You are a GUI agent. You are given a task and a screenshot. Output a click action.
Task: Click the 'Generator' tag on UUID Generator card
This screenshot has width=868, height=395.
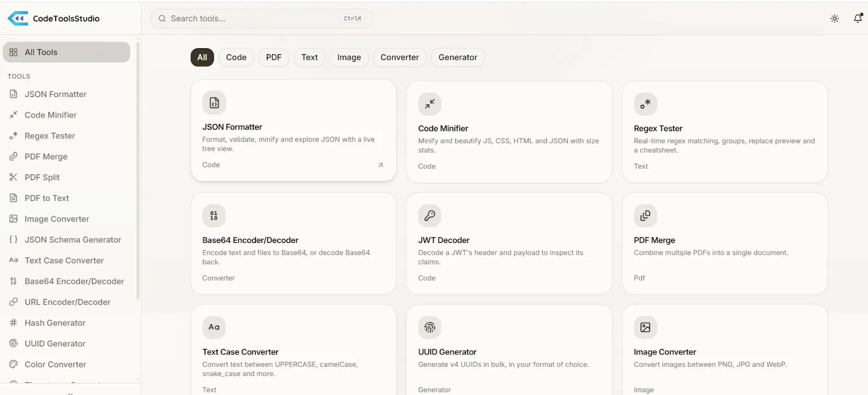(435, 390)
